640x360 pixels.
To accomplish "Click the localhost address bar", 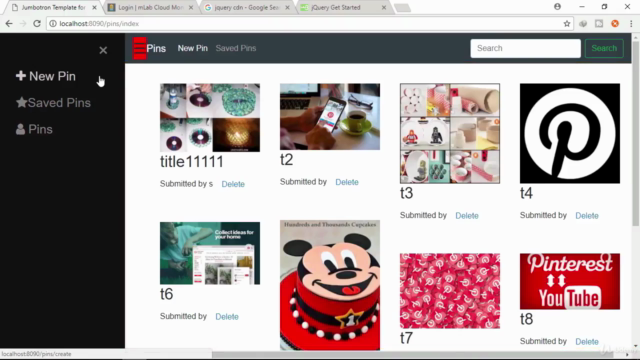I will [x=309, y=24].
